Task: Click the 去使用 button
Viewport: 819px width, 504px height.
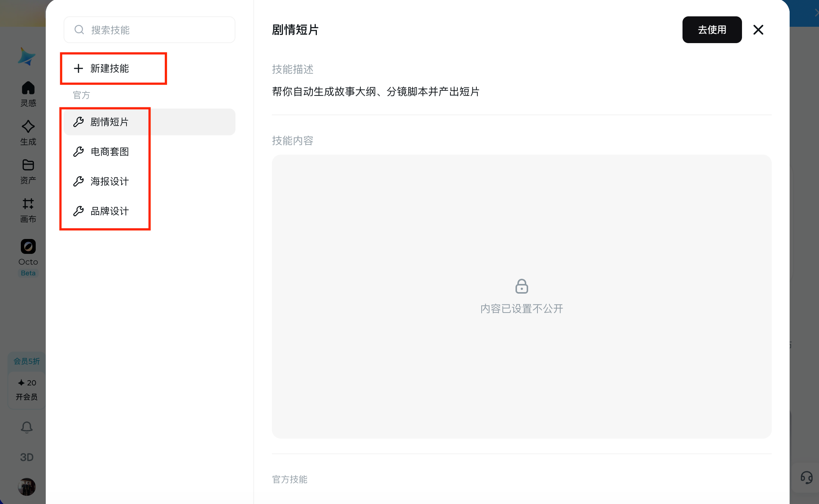Action: [712, 30]
